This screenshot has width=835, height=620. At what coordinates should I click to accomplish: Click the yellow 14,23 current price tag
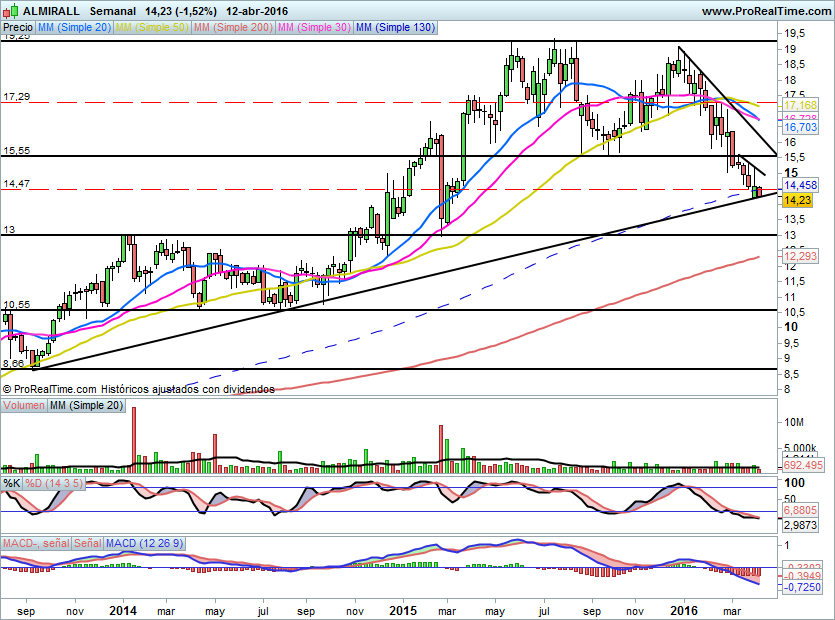[798, 200]
